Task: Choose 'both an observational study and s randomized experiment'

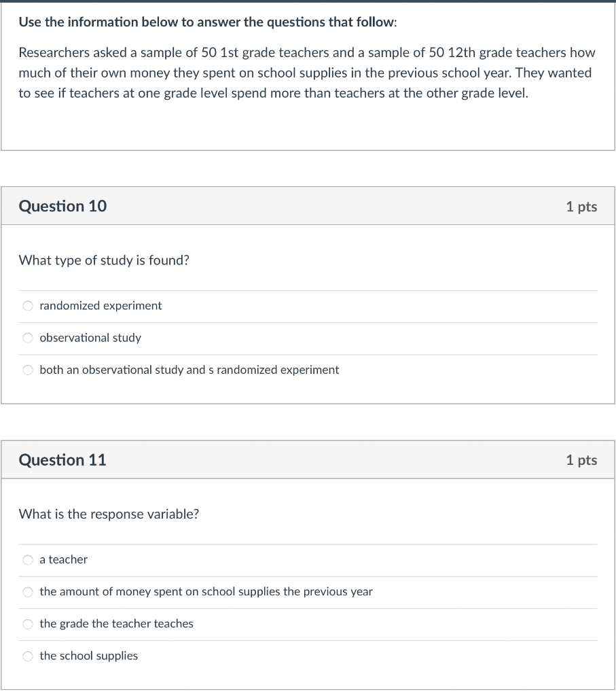Action: [27, 370]
